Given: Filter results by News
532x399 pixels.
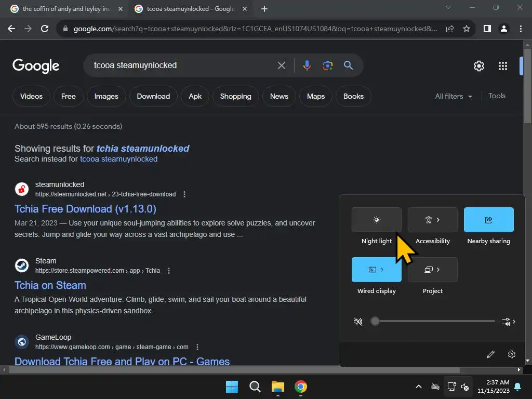Looking at the screenshot, I should (279, 96).
